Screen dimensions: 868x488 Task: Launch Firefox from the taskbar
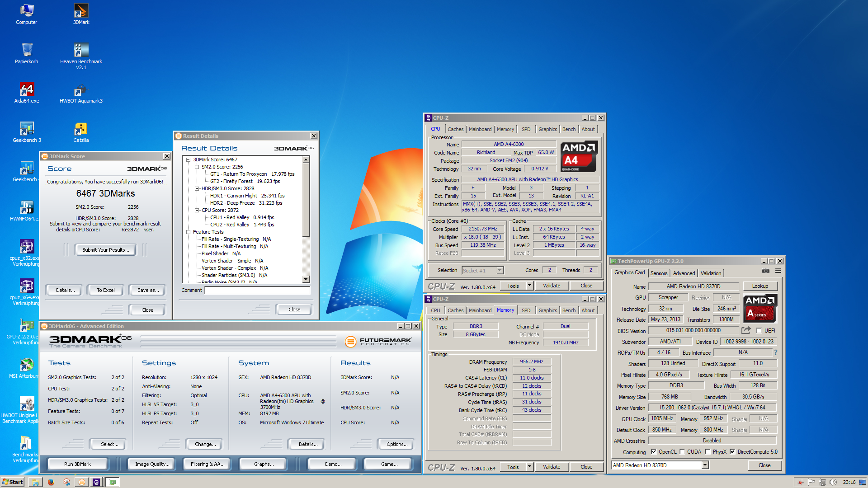(51, 482)
